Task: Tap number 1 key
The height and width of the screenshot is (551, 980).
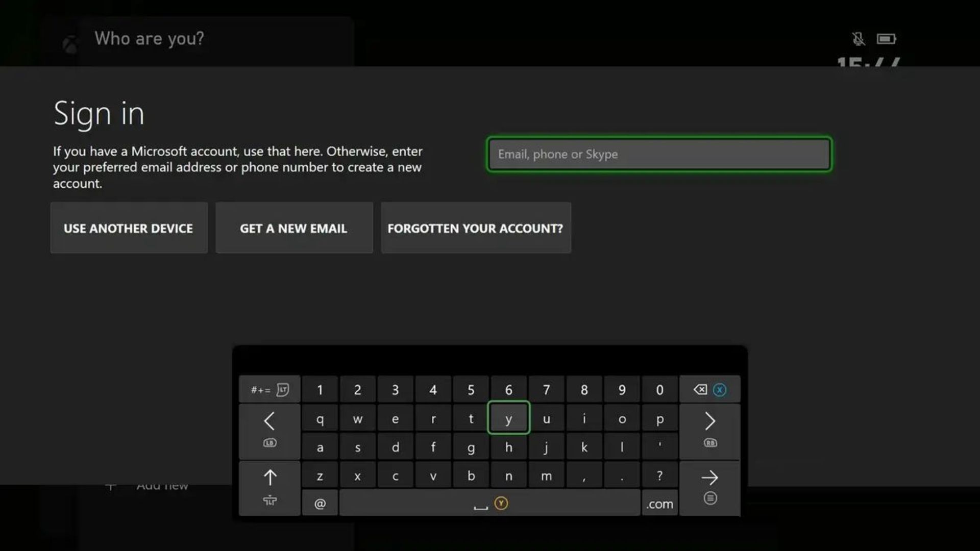Action: coord(320,390)
